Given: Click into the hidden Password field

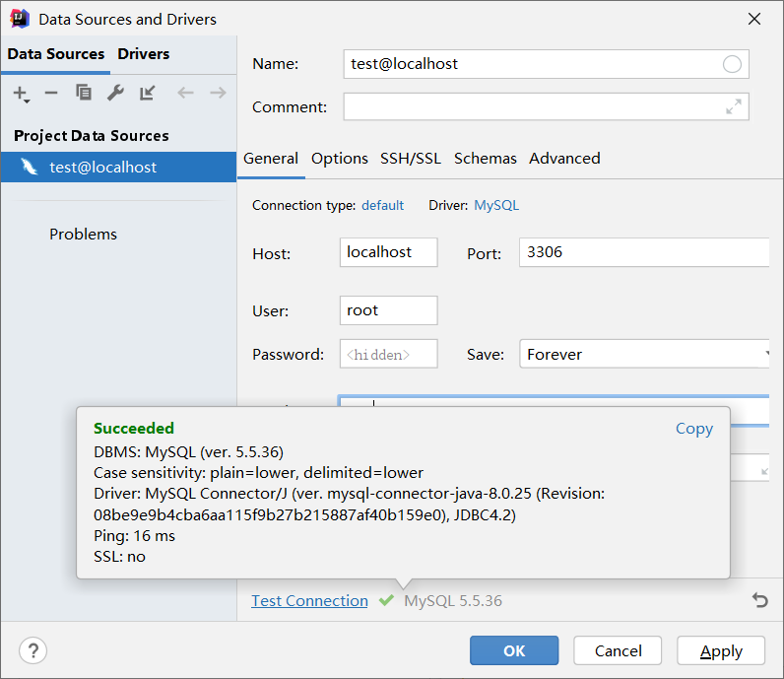Looking at the screenshot, I should point(388,354).
